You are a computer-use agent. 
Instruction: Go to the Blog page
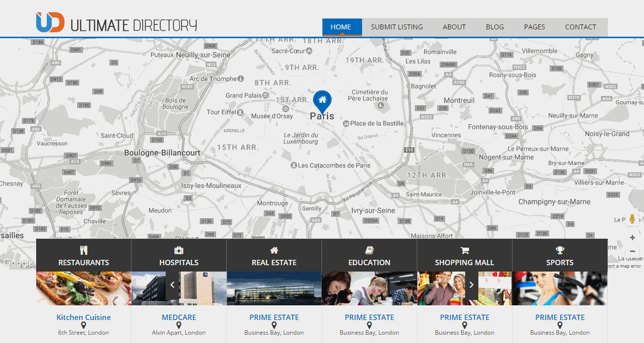(x=494, y=27)
